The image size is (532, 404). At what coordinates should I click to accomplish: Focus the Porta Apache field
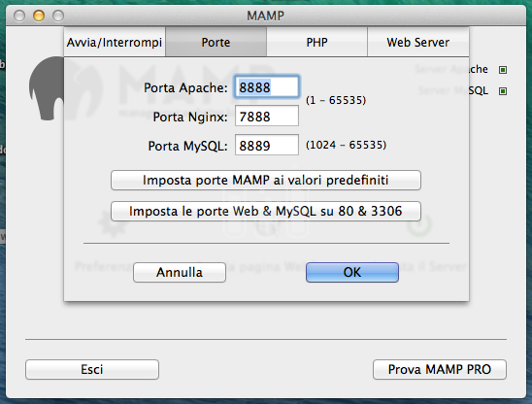click(267, 87)
